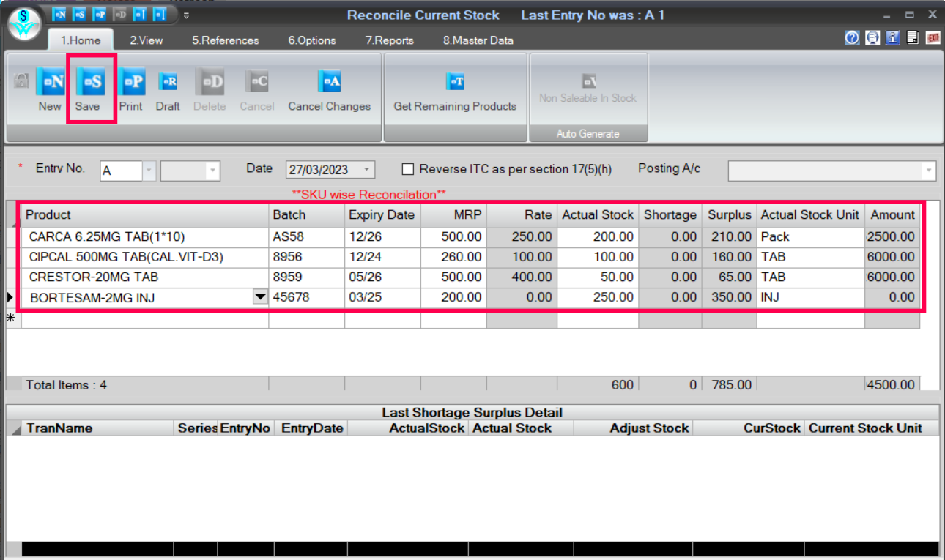Click Get Remaining Products icon
Screen dimensions: 945x560
coord(455,83)
